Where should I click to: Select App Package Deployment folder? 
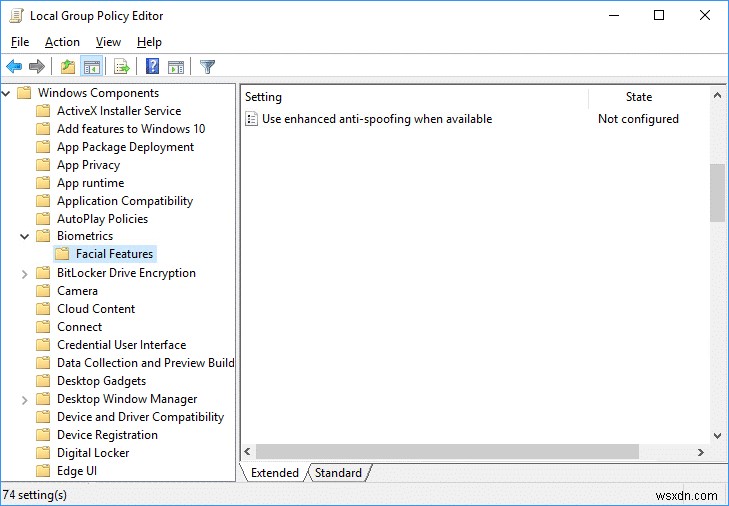(x=126, y=147)
